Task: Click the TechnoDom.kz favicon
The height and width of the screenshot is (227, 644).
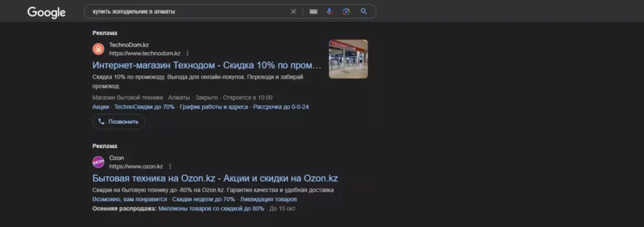Action: [x=98, y=49]
